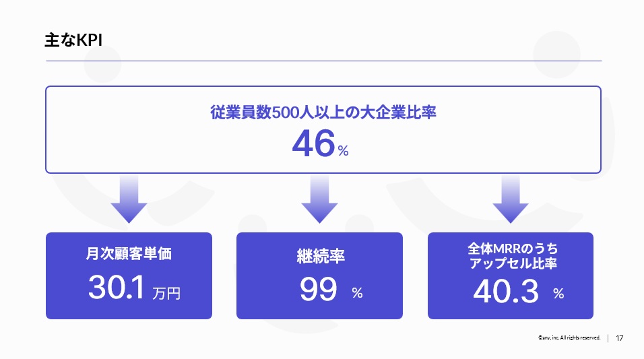Screen dimensions: 644x359
Task: Click the percent sign beside 46
Action: click(x=344, y=151)
